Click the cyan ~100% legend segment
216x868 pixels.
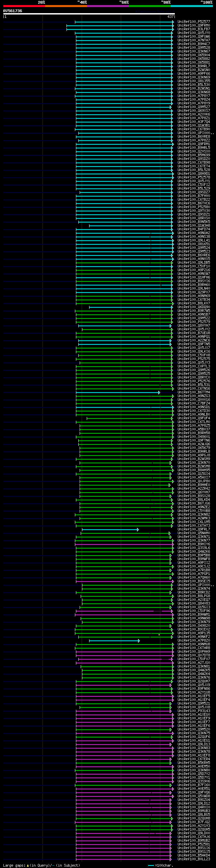point(191,6)
